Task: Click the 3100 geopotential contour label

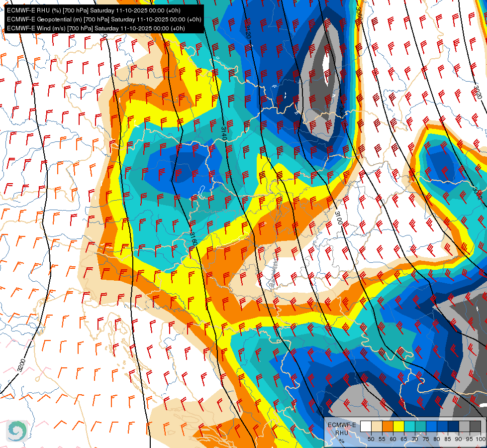Action: [339, 218]
